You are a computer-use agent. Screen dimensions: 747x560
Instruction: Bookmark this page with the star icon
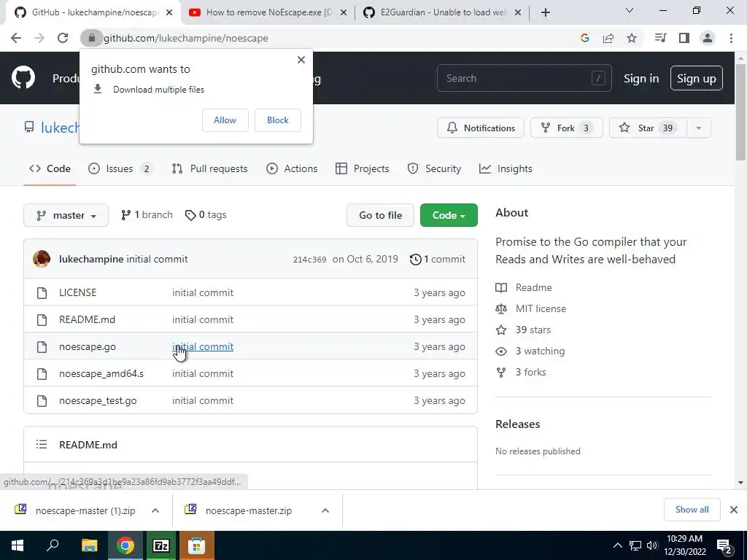pos(632,38)
